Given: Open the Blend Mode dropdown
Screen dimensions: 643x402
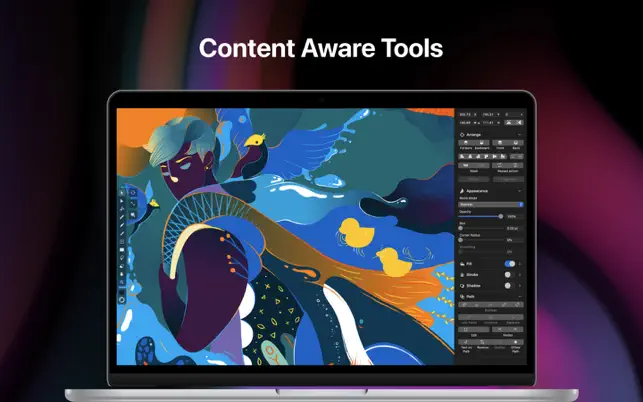Looking at the screenshot, I should click(x=491, y=204).
